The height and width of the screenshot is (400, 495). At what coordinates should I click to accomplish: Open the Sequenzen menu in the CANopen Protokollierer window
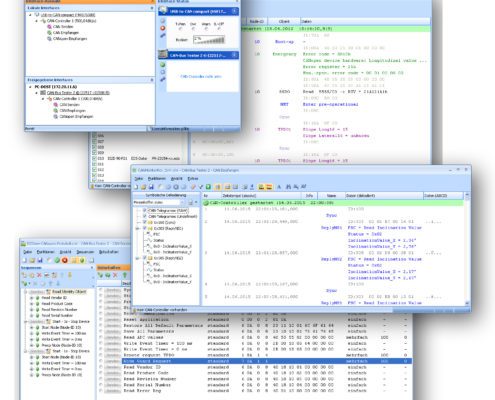(x=85, y=252)
